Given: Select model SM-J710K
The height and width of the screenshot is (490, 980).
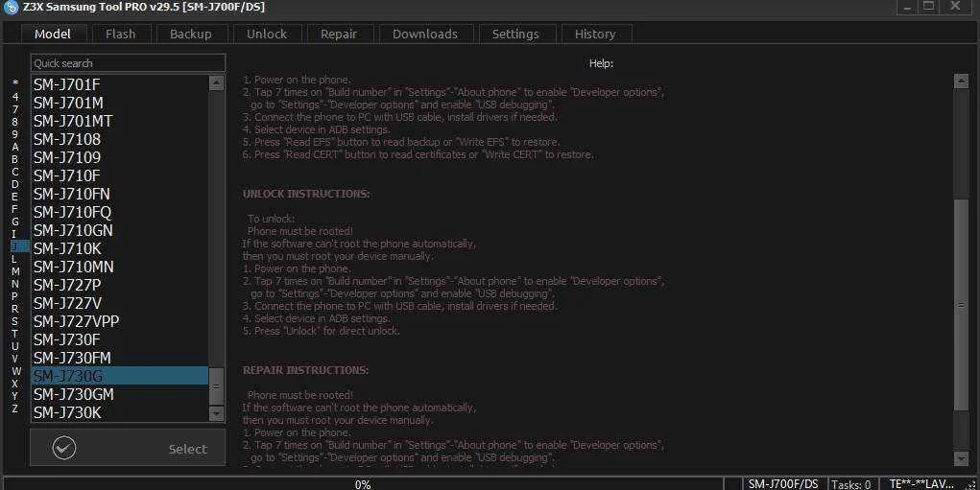Looking at the screenshot, I should click(x=119, y=248).
